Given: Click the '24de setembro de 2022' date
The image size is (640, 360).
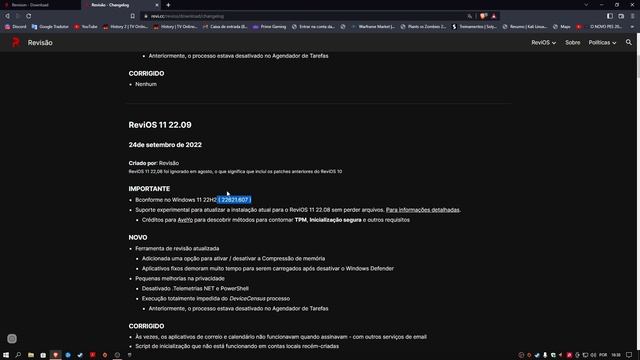Looking at the screenshot, I should (165, 145).
